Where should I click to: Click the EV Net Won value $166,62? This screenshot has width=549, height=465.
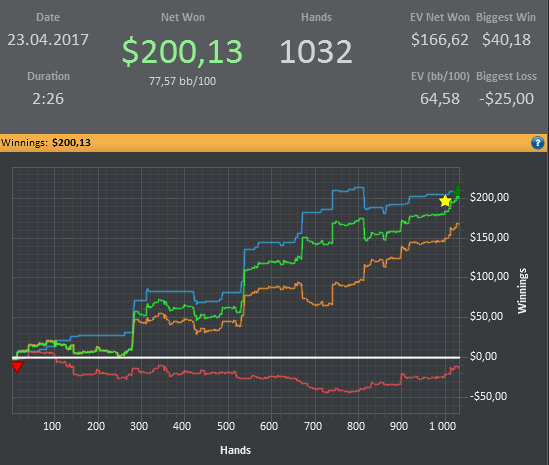(x=440, y=40)
